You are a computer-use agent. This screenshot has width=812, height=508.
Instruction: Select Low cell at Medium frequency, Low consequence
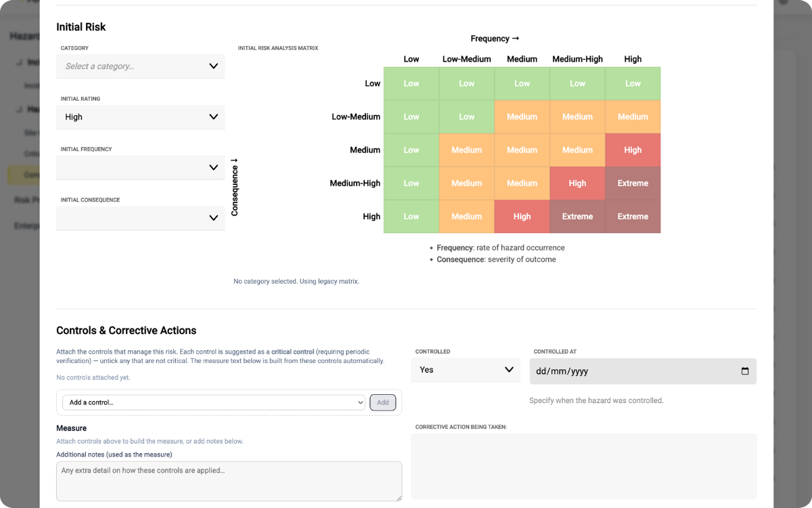[522, 84]
